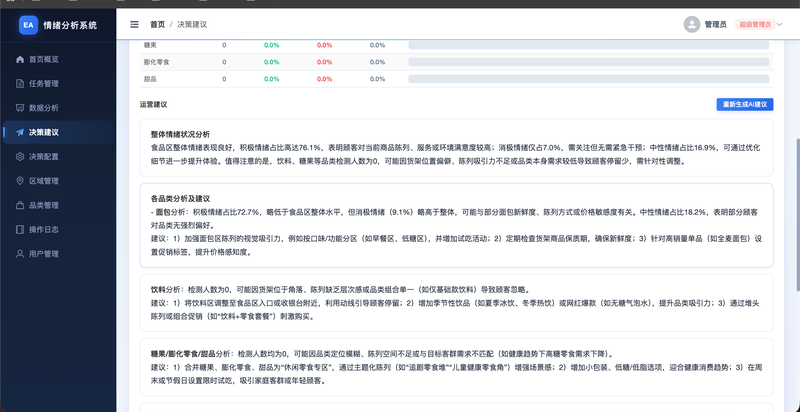Click the gear icon beside 决策配置

pyautogui.click(x=20, y=157)
